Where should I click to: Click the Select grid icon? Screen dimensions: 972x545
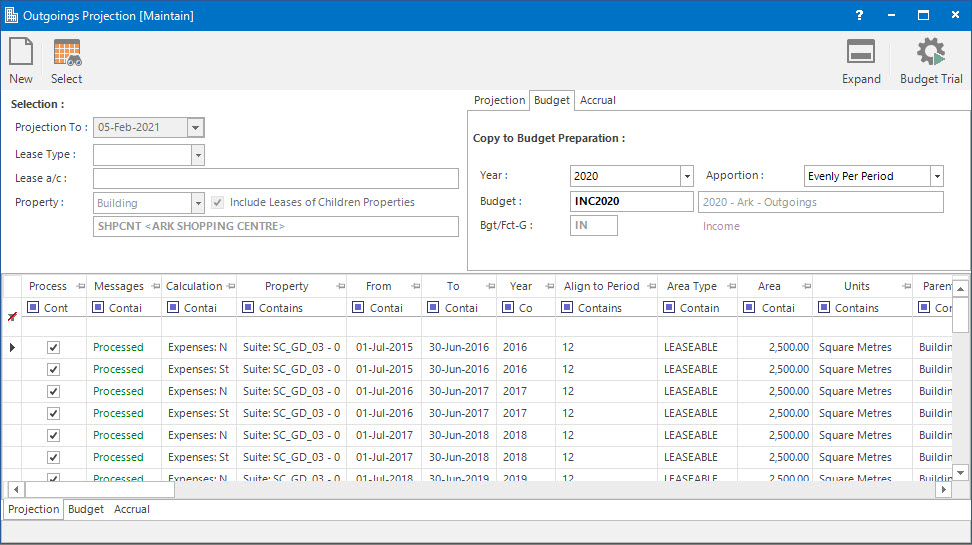[x=67, y=53]
